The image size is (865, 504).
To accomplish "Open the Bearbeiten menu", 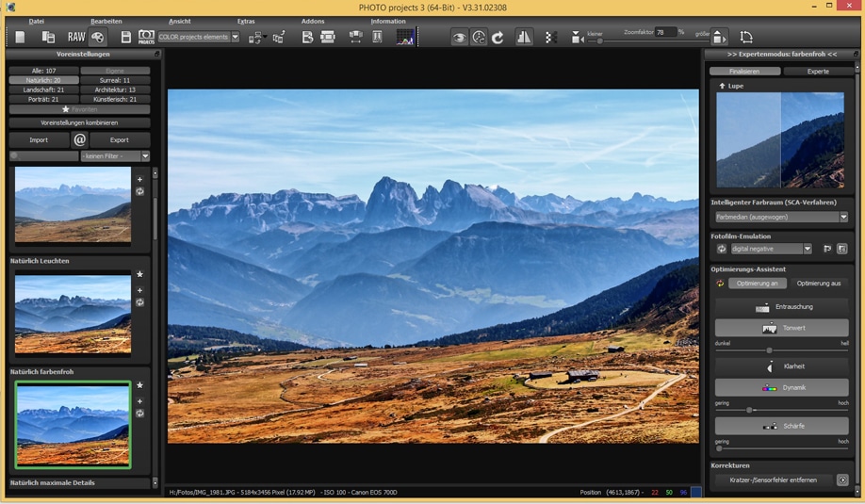I will coord(106,21).
